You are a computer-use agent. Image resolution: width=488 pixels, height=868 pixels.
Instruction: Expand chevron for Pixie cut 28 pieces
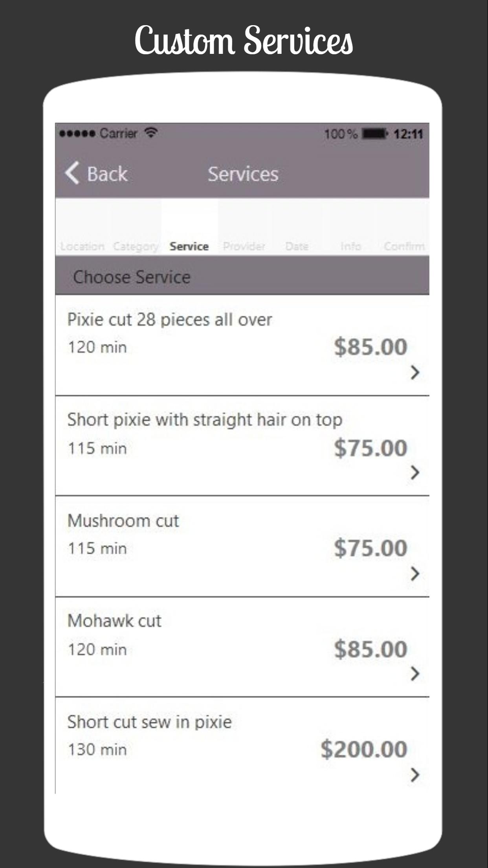click(x=415, y=372)
